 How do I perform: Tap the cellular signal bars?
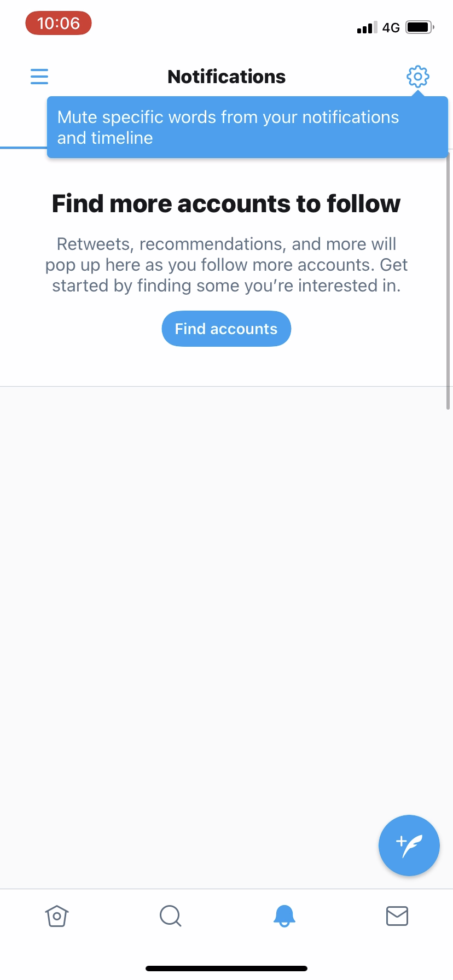coord(367,27)
